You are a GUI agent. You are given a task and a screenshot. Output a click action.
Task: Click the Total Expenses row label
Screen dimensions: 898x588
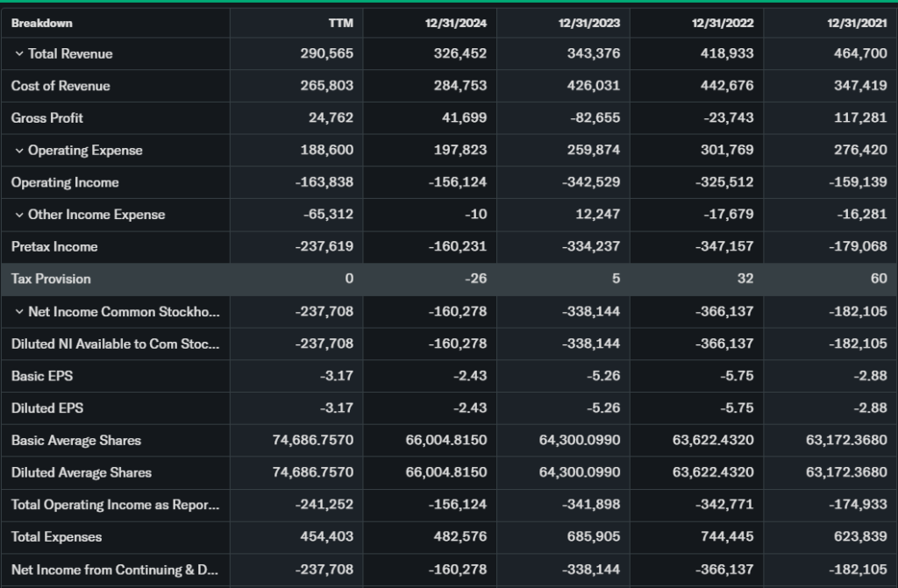(x=57, y=537)
